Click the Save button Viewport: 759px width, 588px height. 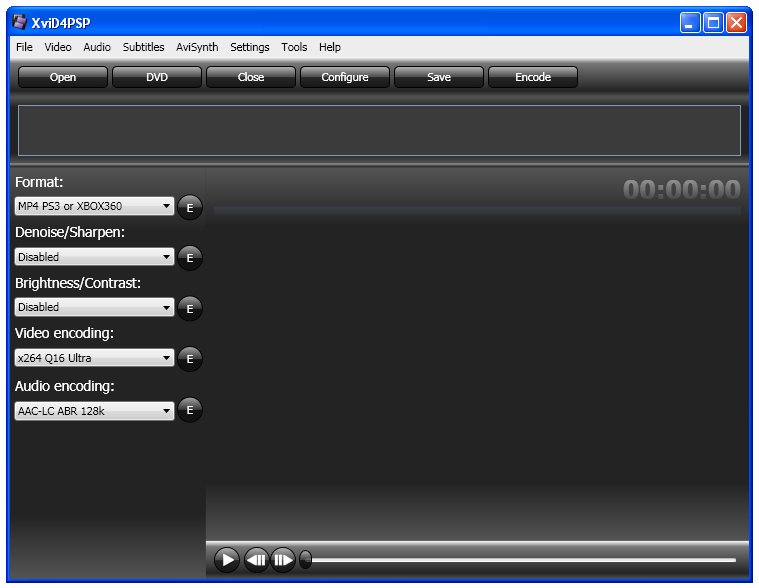point(439,77)
